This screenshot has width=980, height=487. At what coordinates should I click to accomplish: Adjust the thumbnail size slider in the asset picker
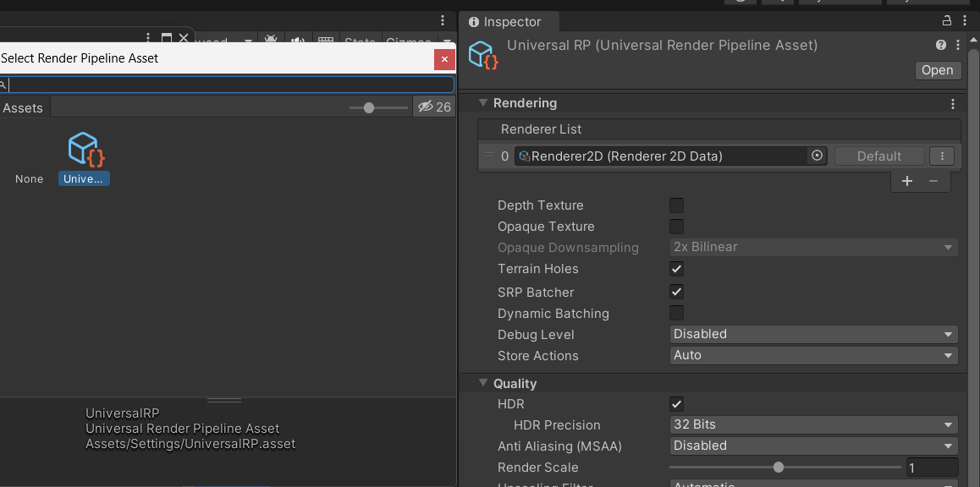point(378,108)
